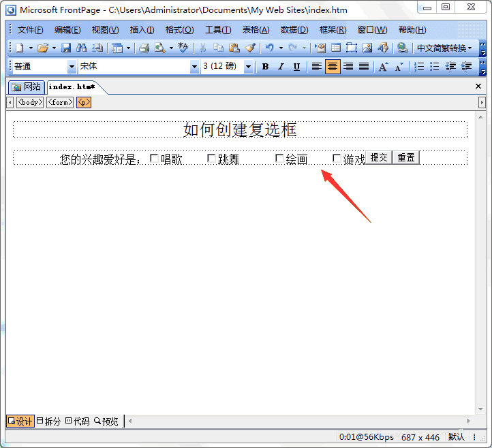Open the 格式(O) menu
Image resolution: width=492 pixels, height=448 pixels.
(x=179, y=30)
